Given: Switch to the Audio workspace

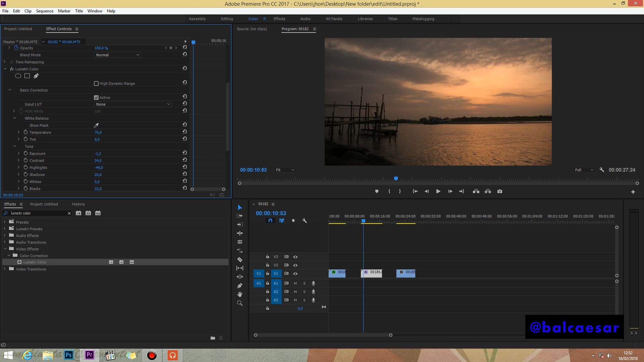Looking at the screenshot, I should (x=305, y=19).
